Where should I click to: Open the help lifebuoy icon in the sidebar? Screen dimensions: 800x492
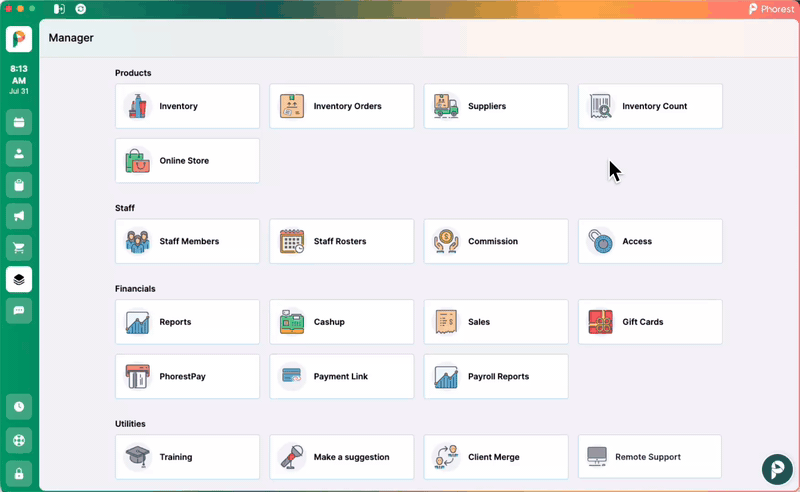click(19, 440)
